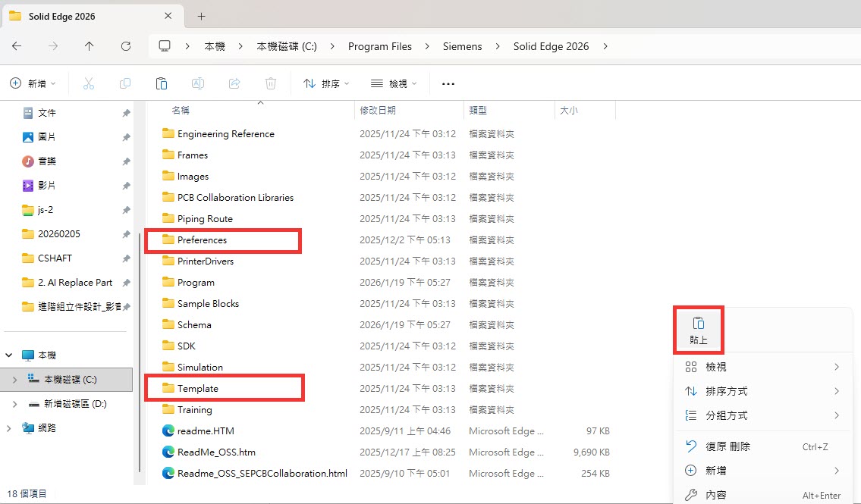
Task: Click the 新增 new item button
Action: (33, 83)
